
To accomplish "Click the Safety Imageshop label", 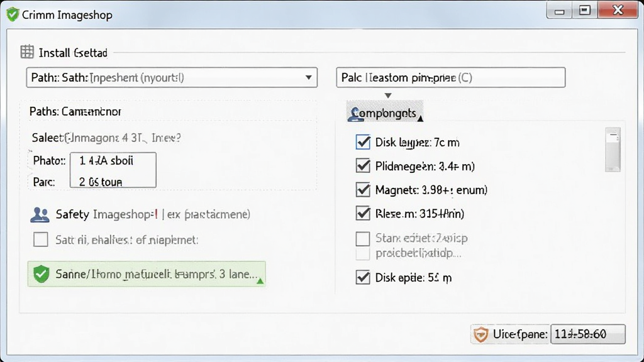I will pyautogui.click(x=153, y=214).
